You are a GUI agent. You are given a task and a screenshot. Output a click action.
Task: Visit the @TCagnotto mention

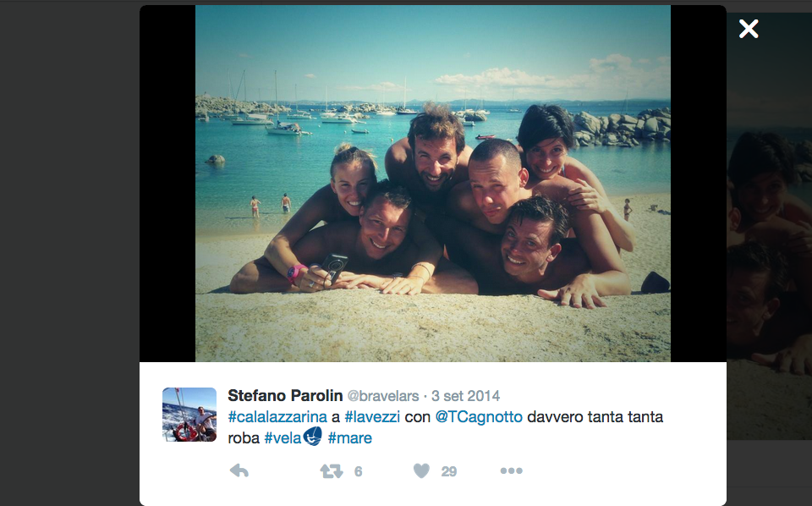479,417
